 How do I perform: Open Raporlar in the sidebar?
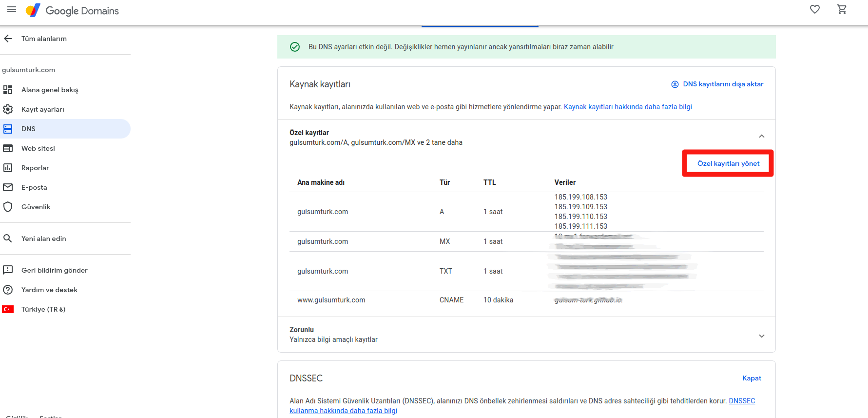(x=35, y=168)
